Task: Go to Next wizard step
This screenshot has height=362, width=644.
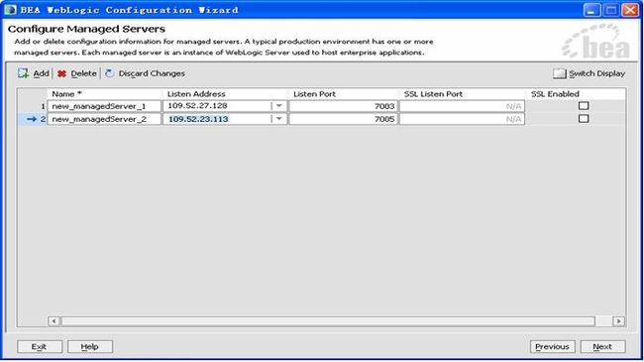Action: point(603,346)
